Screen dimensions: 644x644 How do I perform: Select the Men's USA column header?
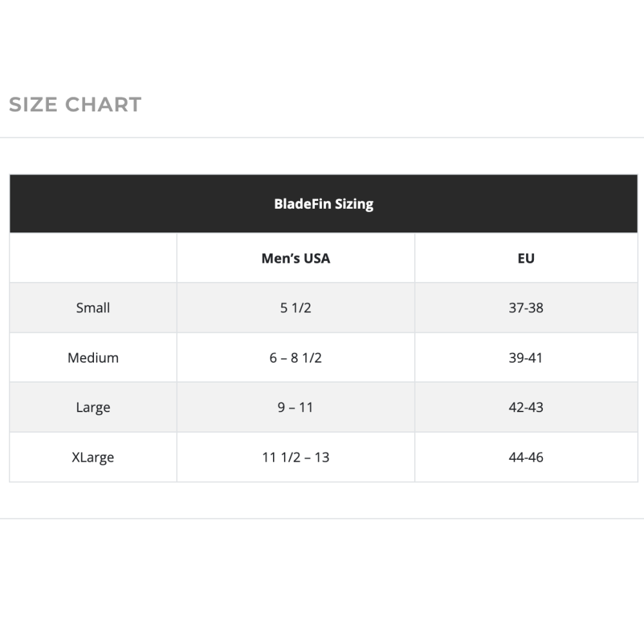coord(296,258)
